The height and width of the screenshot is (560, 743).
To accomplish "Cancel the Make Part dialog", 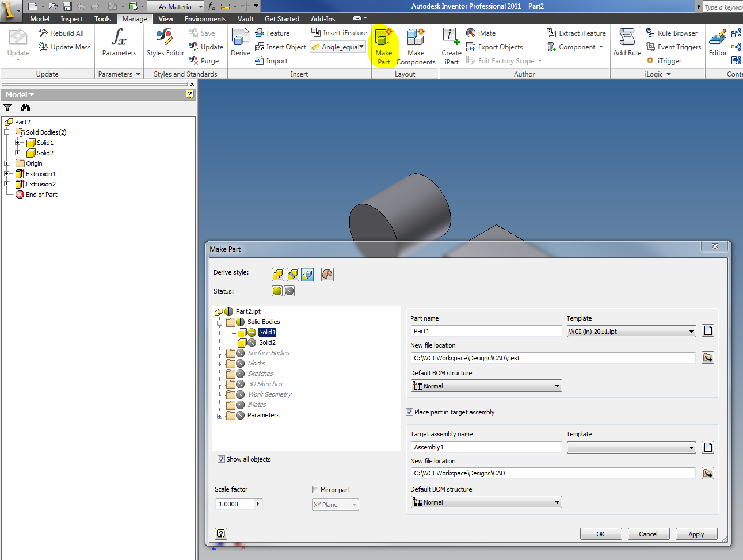I will pyautogui.click(x=648, y=534).
